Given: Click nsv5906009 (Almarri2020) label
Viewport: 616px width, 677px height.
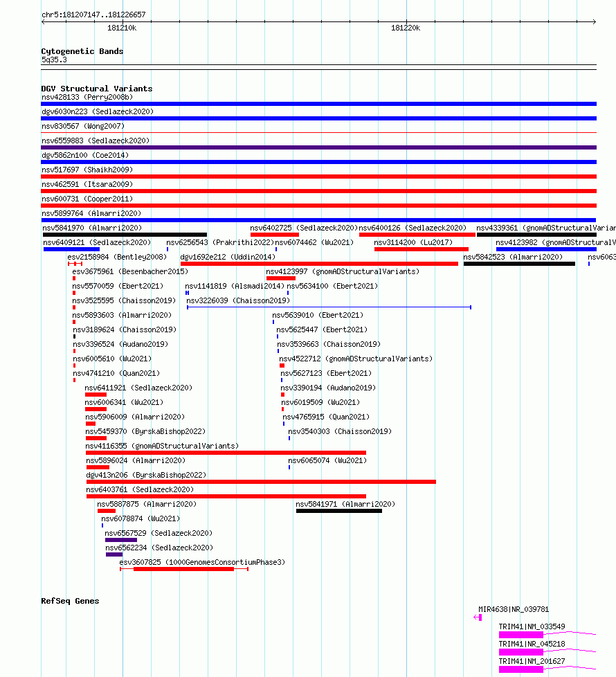Looking at the screenshot, I should [x=135, y=417].
